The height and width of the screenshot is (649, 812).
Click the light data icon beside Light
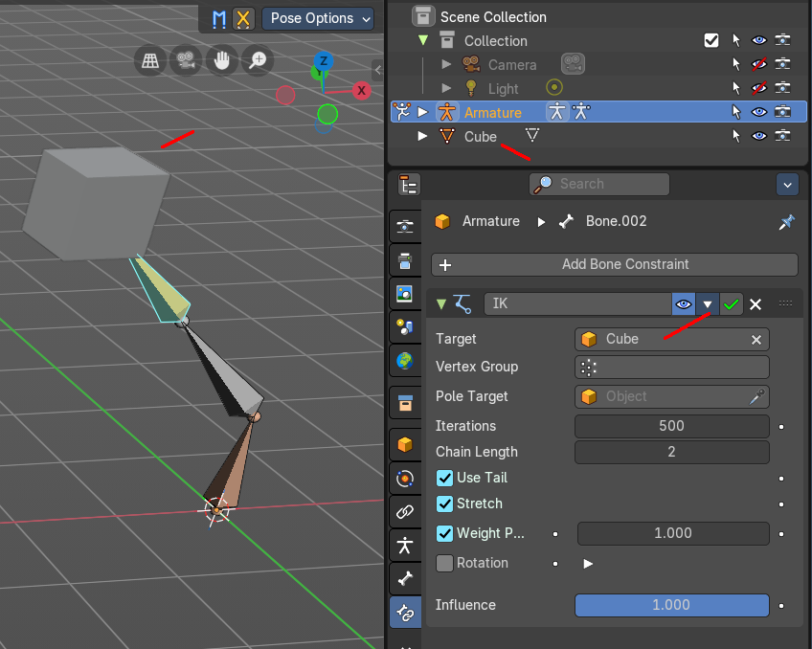tap(554, 87)
